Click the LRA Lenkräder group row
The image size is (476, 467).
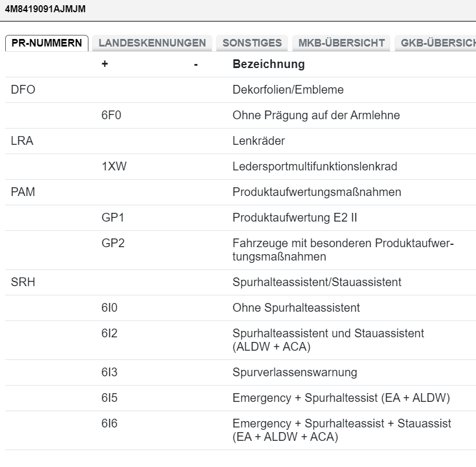[22, 141]
